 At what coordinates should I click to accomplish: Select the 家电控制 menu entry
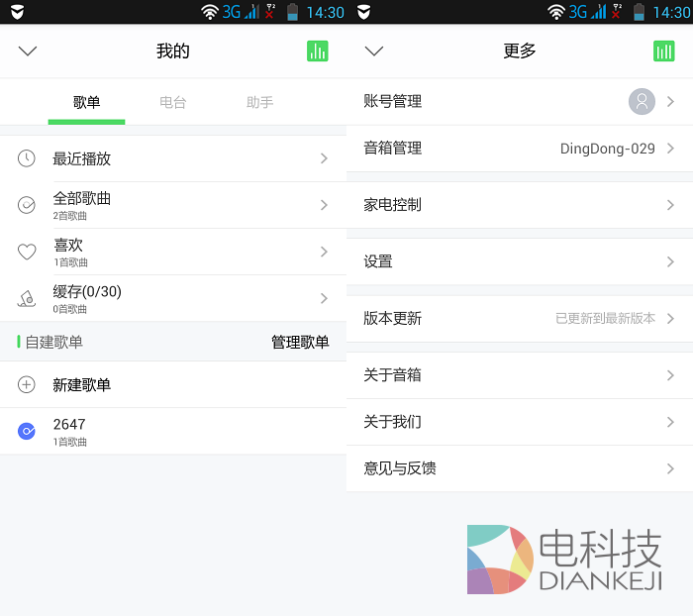(x=520, y=205)
